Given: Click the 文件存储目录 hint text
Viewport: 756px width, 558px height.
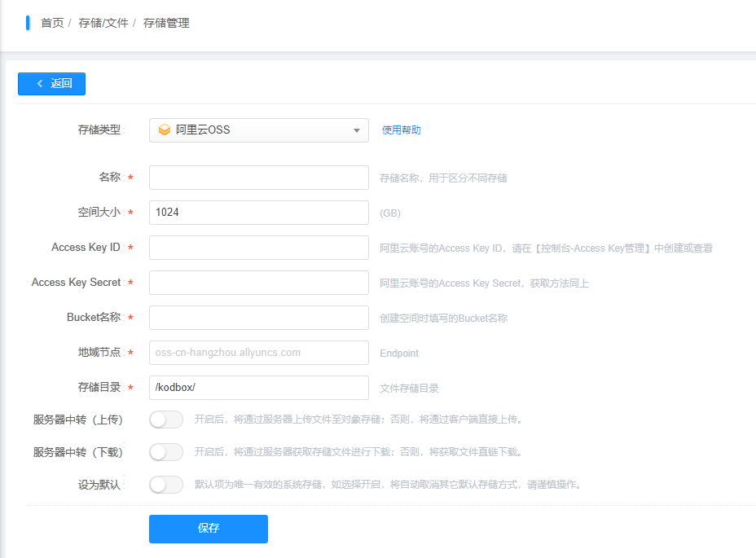Looking at the screenshot, I should (x=409, y=389).
